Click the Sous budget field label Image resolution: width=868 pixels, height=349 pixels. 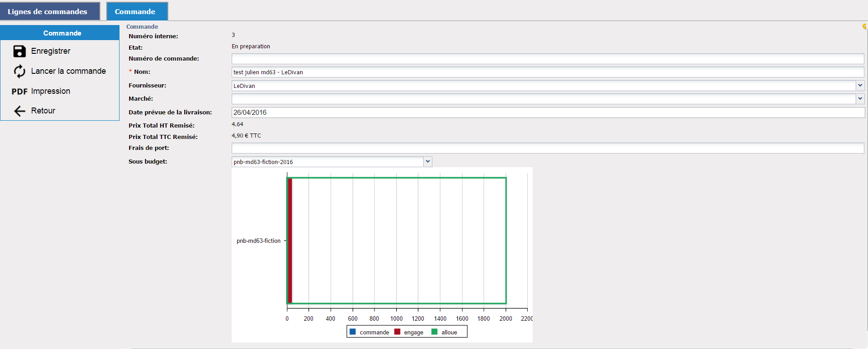point(148,161)
